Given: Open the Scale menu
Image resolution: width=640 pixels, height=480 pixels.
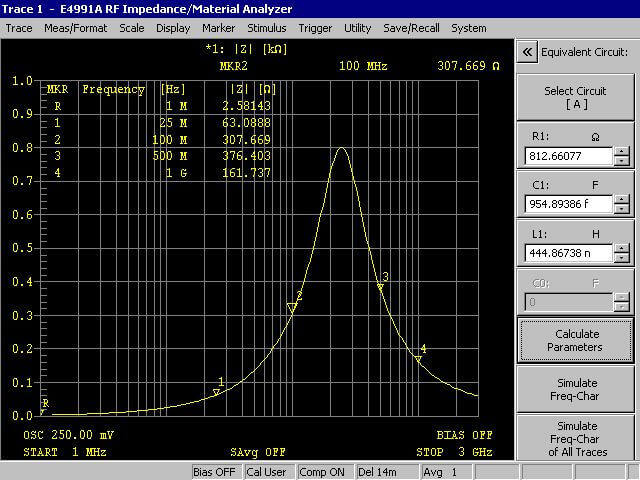Looking at the screenshot, I should (x=131, y=28).
